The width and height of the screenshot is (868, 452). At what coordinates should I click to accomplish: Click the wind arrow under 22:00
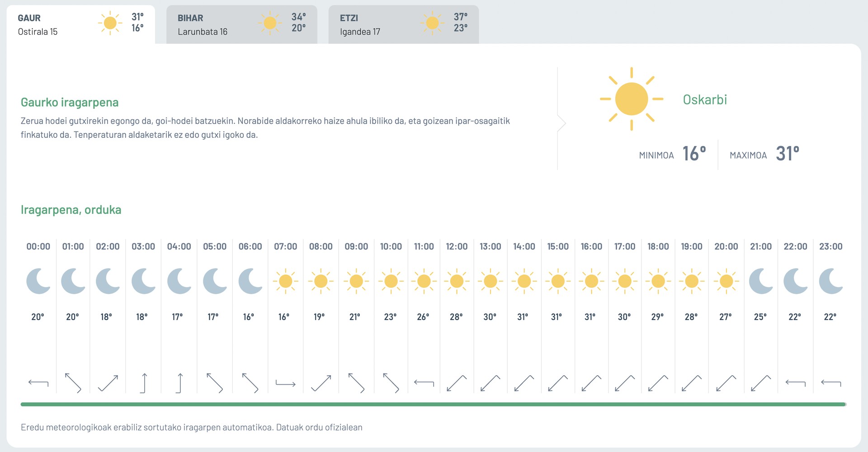[x=796, y=383]
